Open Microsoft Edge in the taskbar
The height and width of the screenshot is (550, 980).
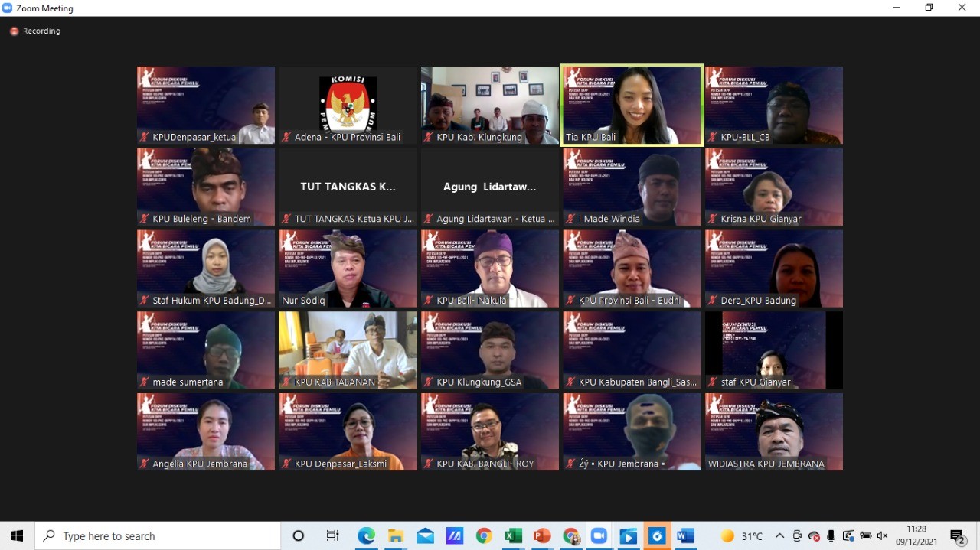pyautogui.click(x=366, y=536)
